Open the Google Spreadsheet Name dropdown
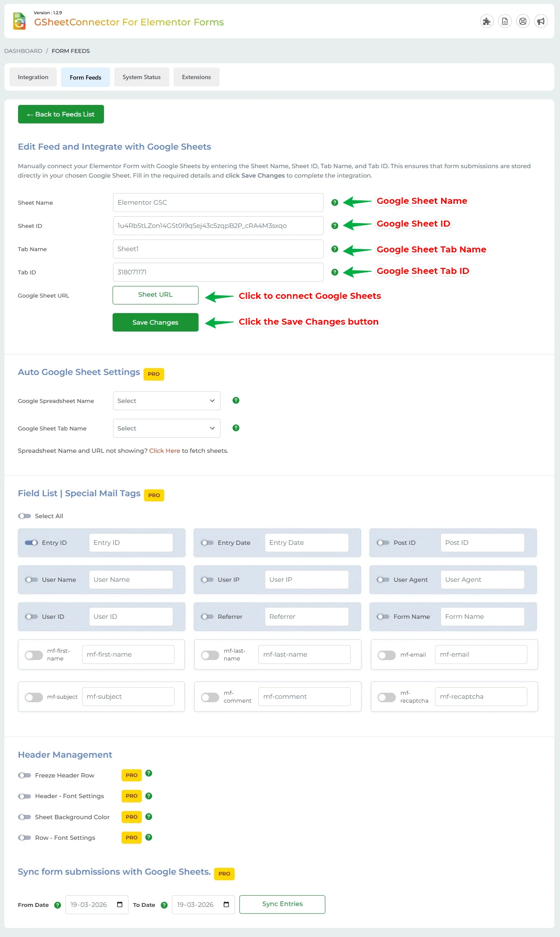 tap(167, 401)
